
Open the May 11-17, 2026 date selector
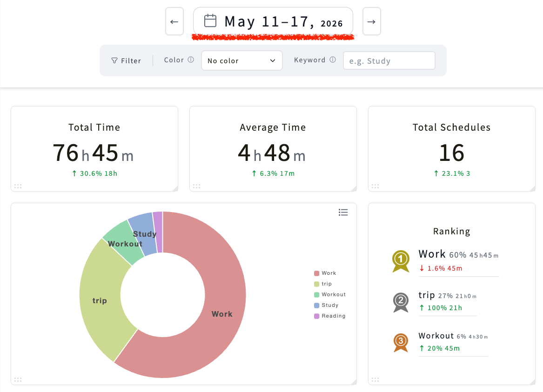point(273,21)
